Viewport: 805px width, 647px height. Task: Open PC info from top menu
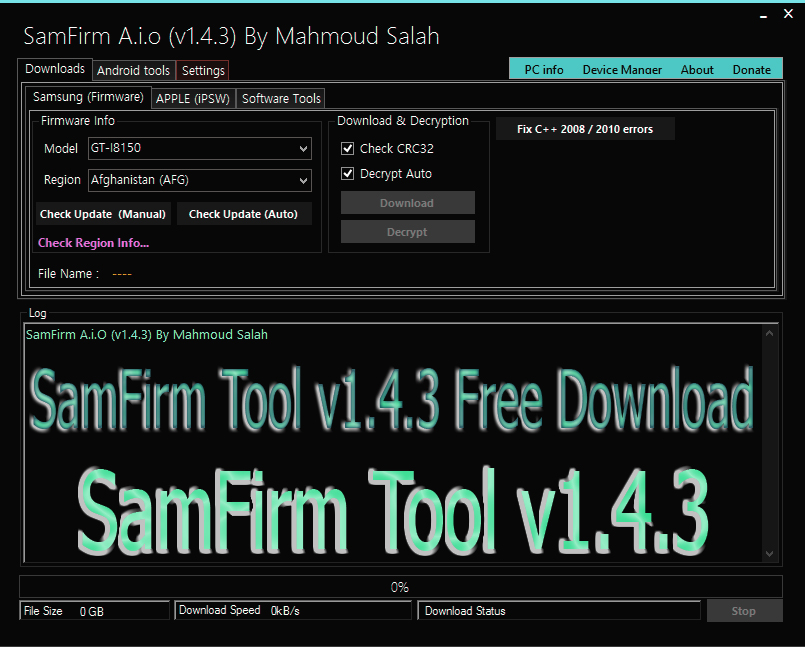(544, 70)
